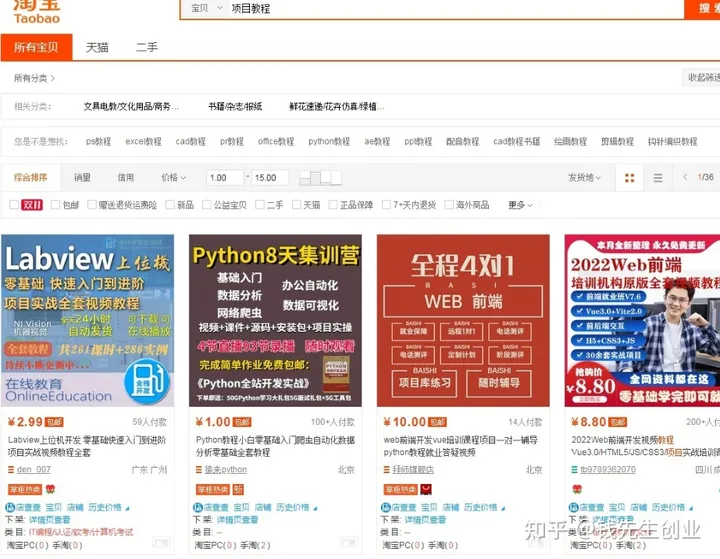This screenshot has width=720, height=559.
Task: Click 包邮 tag next to ¥2.99
Action: click(x=54, y=422)
